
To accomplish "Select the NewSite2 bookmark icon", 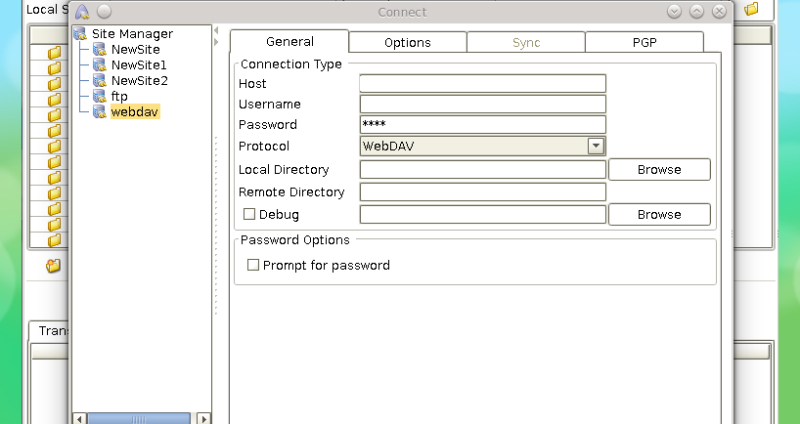I will pyautogui.click(x=99, y=81).
